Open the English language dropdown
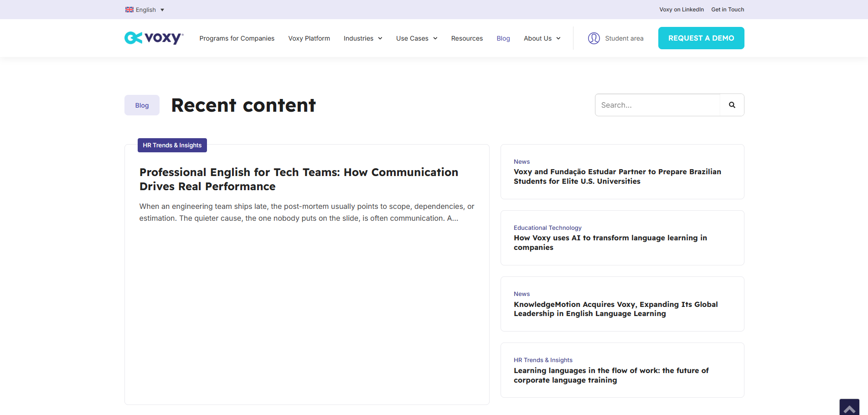868x415 pixels. tap(145, 10)
